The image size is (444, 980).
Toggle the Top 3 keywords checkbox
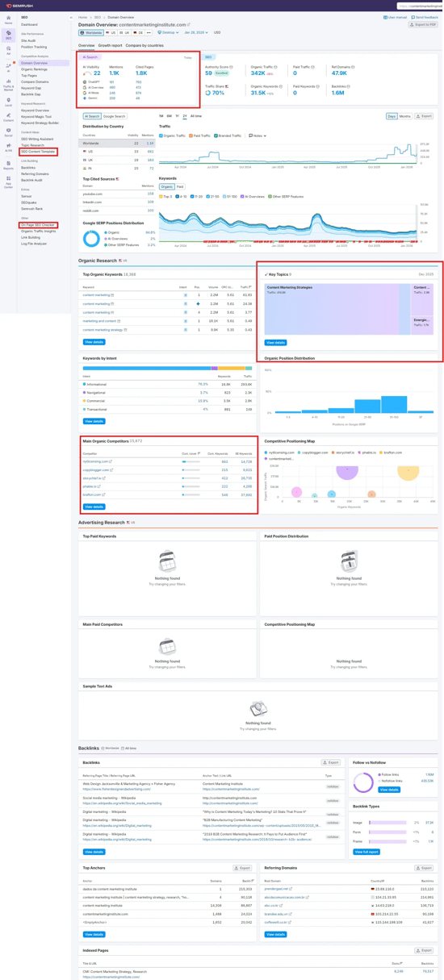click(161, 196)
